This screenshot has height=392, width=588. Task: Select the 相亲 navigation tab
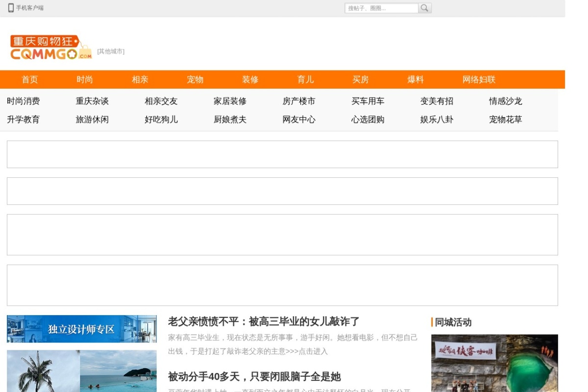140,79
